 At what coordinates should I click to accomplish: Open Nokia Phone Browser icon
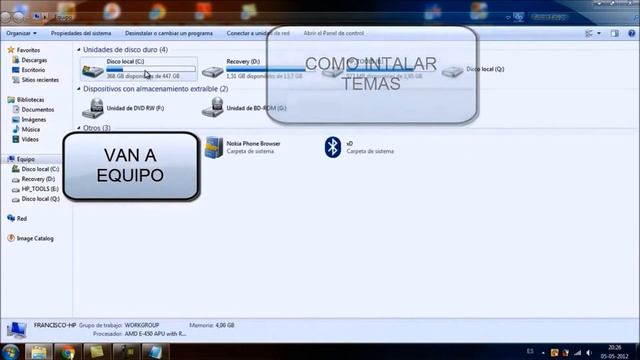214,147
